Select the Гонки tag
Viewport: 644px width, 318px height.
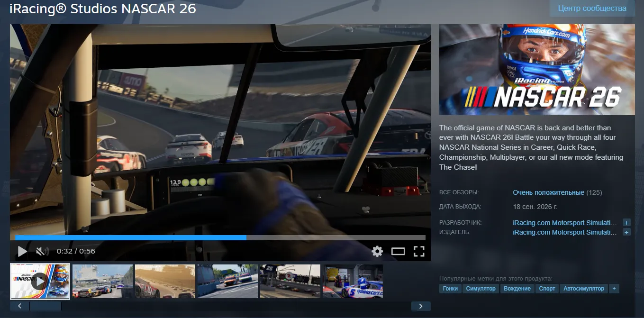(450, 289)
